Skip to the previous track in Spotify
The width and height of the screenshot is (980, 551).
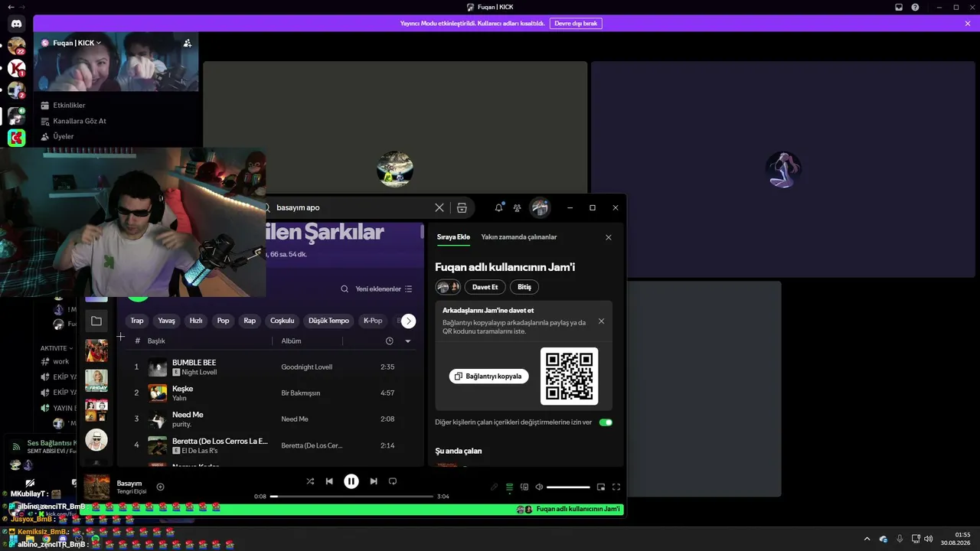(x=329, y=481)
